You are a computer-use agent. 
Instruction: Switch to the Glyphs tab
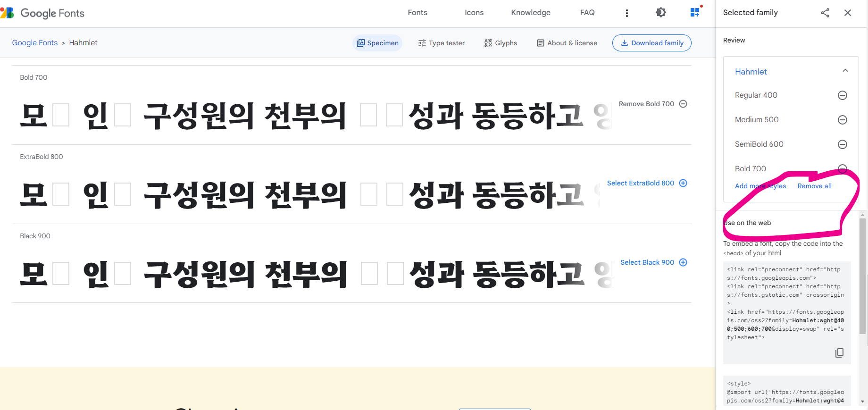(x=501, y=43)
